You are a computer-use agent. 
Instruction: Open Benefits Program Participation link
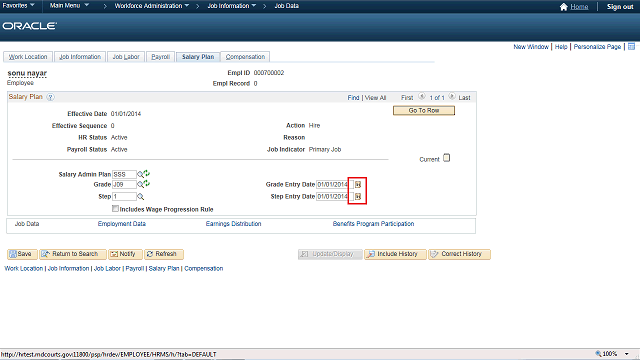coord(373,224)
